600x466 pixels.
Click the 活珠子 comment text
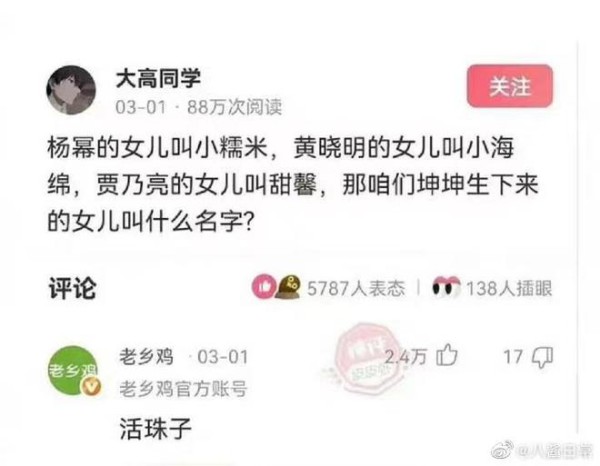[156, 429]
